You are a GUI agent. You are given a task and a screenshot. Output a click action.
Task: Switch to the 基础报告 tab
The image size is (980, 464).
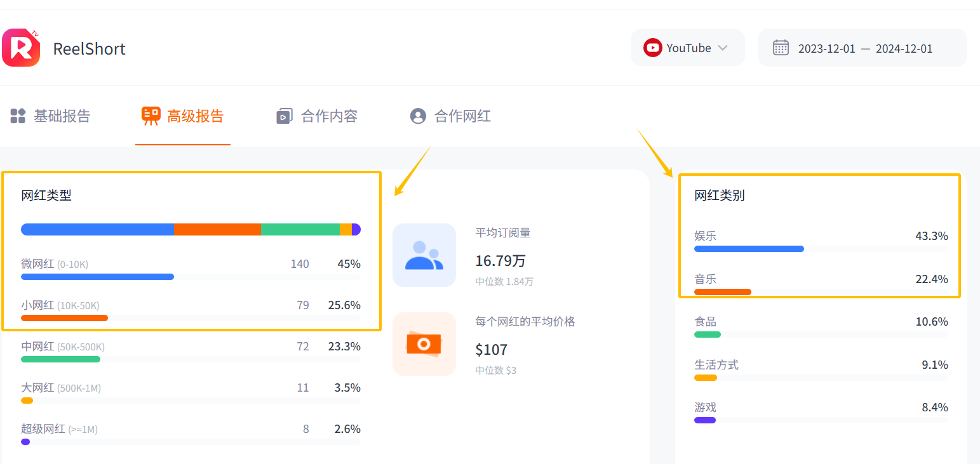click(62, 116)
